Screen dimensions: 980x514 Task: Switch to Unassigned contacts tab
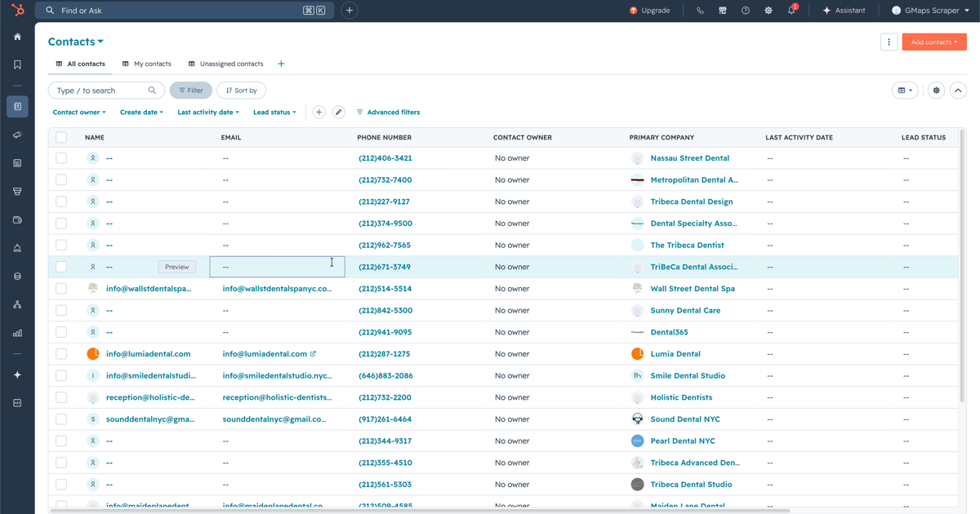coord(225,64)
